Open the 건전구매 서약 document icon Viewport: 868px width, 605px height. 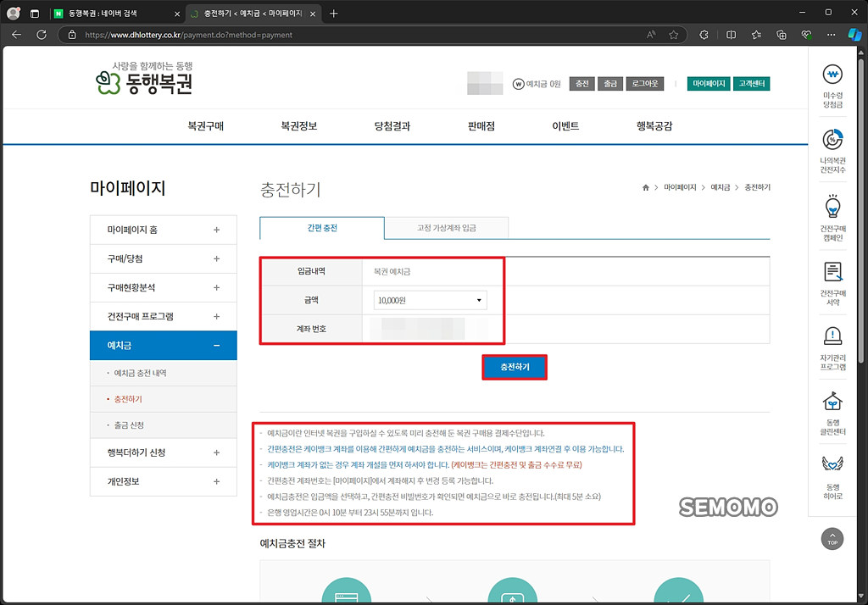click(x=832, y=283)
